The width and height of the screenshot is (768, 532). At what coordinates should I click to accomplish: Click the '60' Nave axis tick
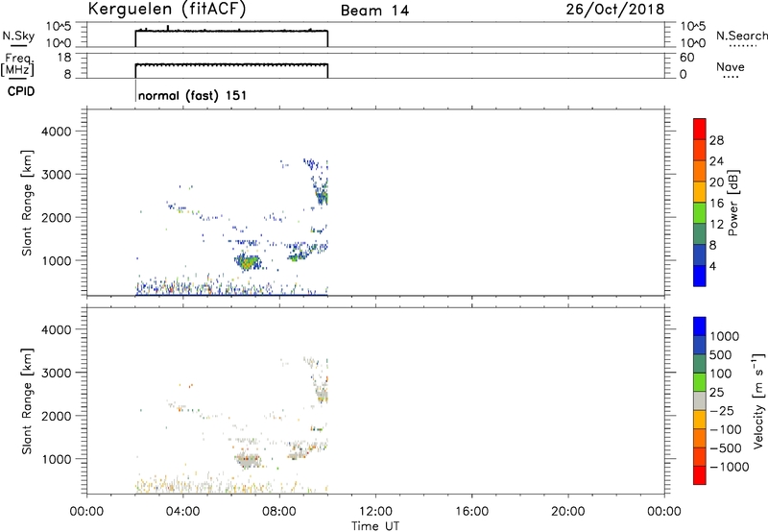coord(687,58)
